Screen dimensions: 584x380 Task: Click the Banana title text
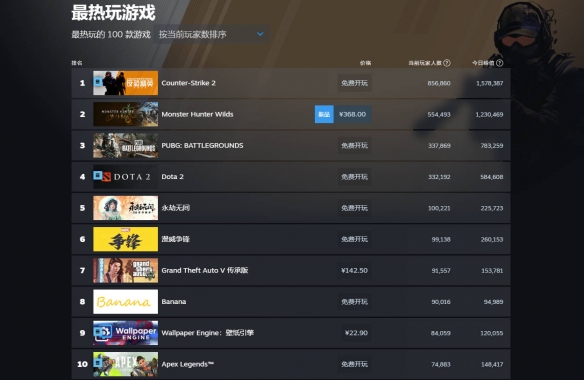tap(174, 302)
